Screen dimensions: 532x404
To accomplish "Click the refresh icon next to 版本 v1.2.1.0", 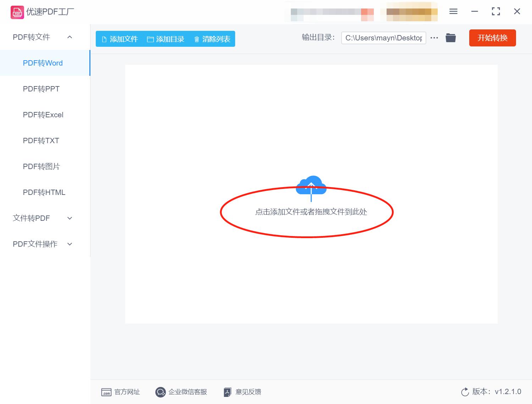I will (x=465, y=392).
